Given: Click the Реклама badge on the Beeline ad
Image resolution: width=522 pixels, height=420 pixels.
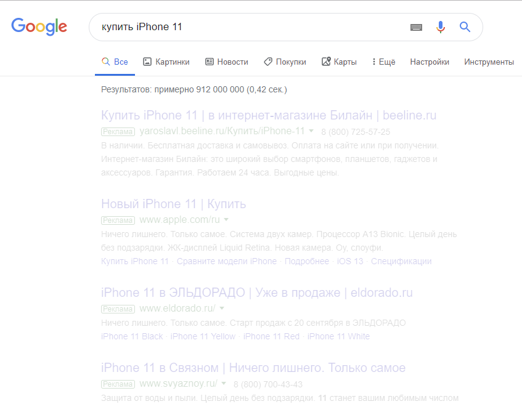Looking at the screenshot, I should tap(118, 132).
